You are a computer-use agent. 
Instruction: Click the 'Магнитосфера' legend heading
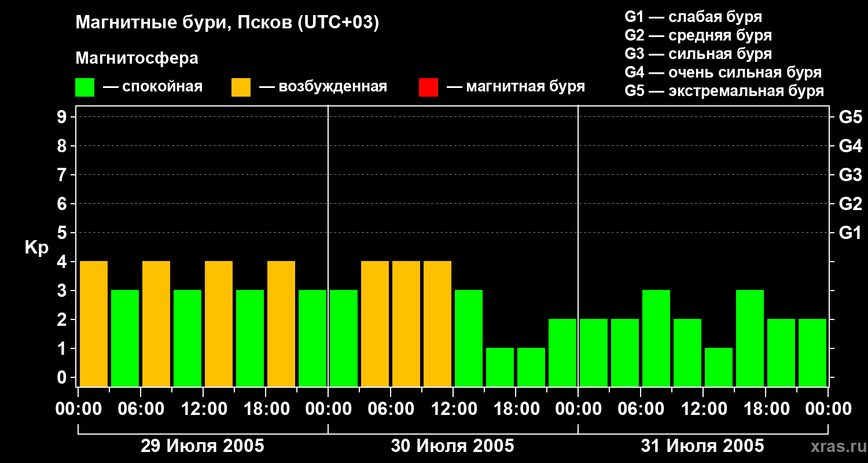point(137,58)
